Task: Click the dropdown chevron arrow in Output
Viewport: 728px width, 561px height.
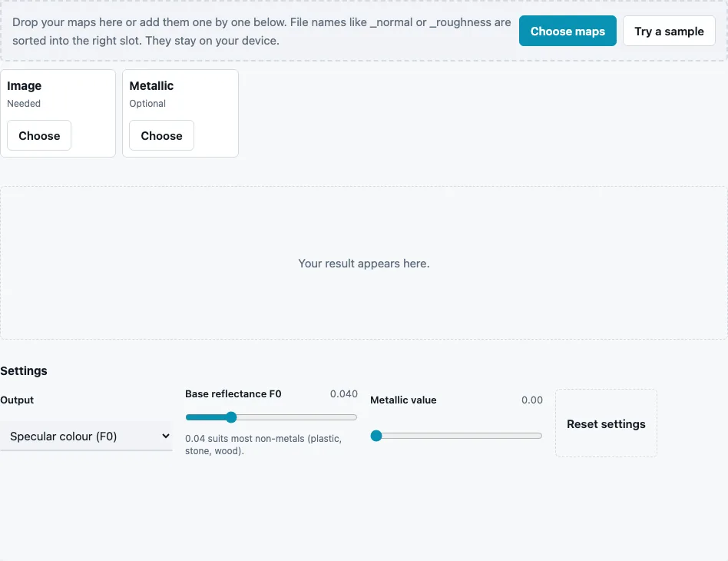Action: click(x=166, y=436)
